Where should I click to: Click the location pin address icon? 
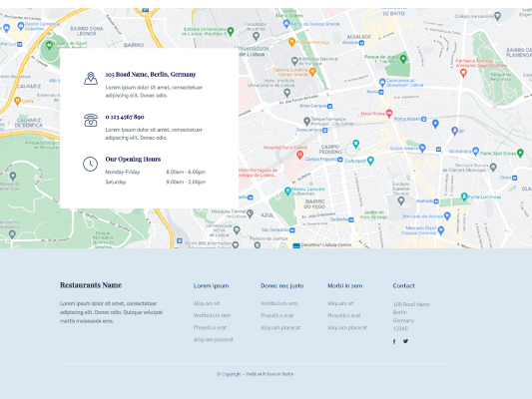[91, 79]
